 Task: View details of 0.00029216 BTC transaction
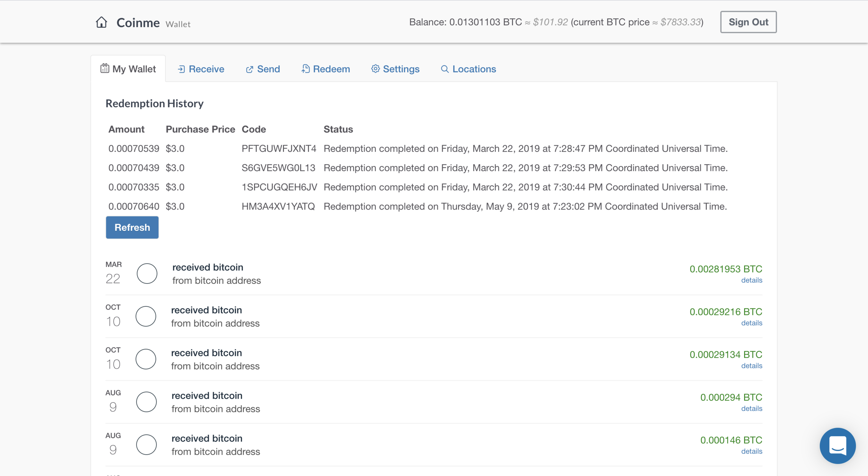751,323
